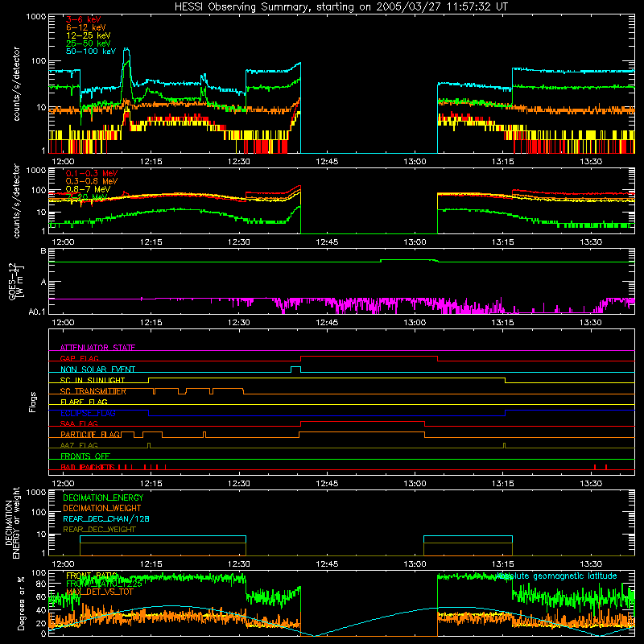Click the green 25-50 keV legend label
644x644 pixels.
[89, 43]
